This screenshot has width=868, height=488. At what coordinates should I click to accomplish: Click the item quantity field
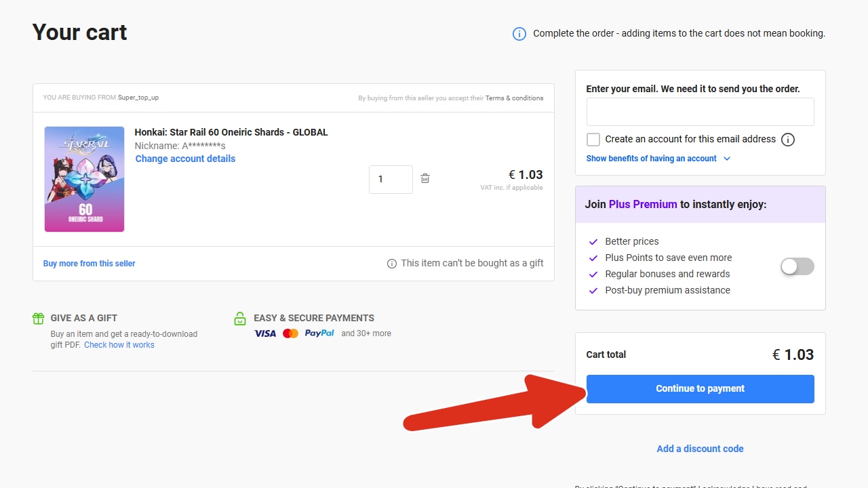[x=391, y=180]
